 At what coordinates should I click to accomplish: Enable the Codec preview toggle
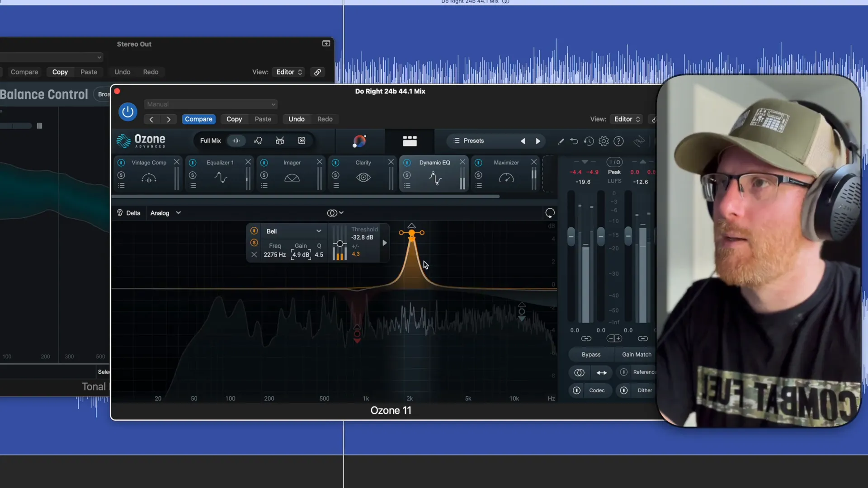pos(576,390)
